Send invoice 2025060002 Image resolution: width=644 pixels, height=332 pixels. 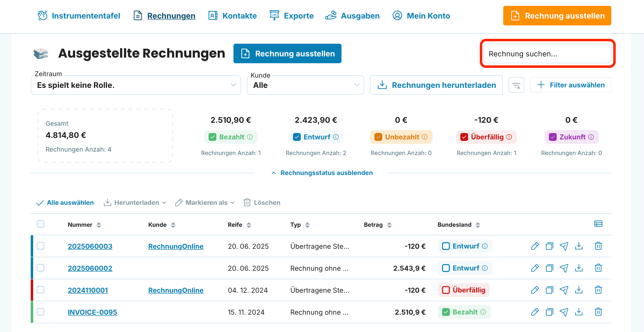(x=564, y=268)
